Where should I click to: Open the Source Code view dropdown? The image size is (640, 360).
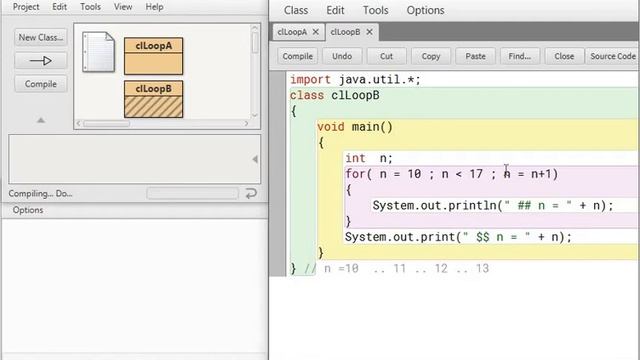[x=613, y=56]
